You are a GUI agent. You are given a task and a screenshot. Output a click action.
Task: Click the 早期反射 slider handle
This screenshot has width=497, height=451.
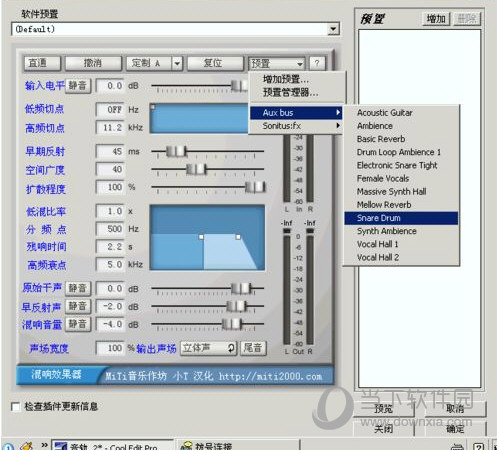(x=176, y=151)
